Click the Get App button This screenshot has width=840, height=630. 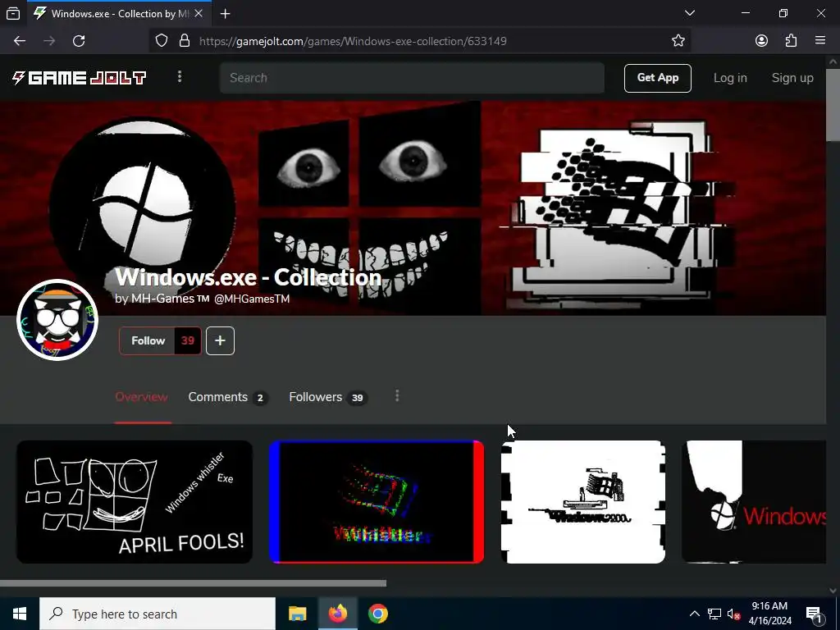point(657,78)
